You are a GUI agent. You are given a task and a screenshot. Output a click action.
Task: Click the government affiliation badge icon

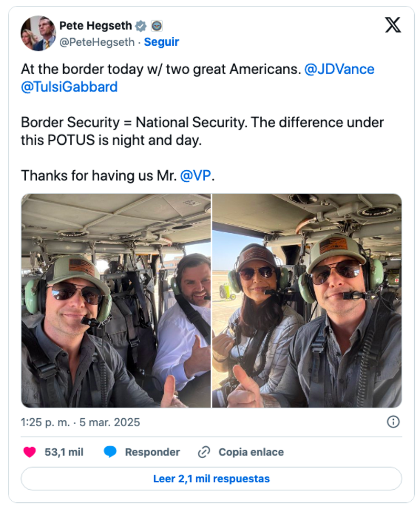pyautogui.click(x=156, y=26)
